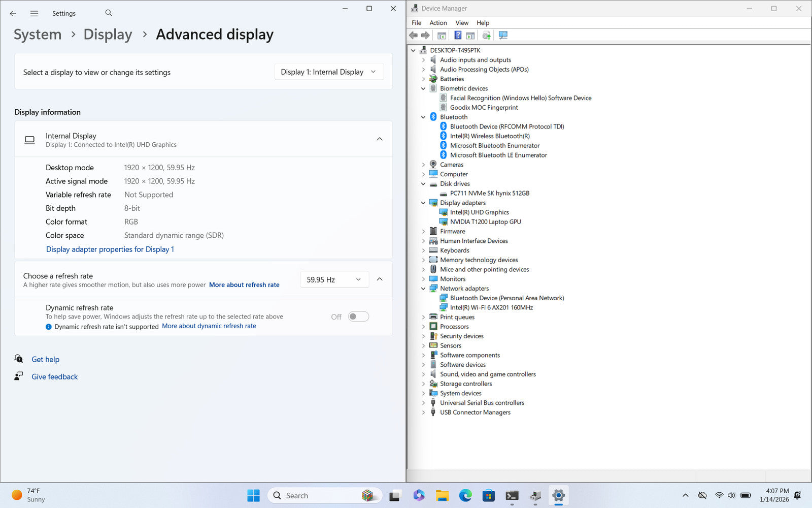Click the show/hide console tree toolbar icon
The width and height of the screenshot is (812, 508).
[442, 35]
